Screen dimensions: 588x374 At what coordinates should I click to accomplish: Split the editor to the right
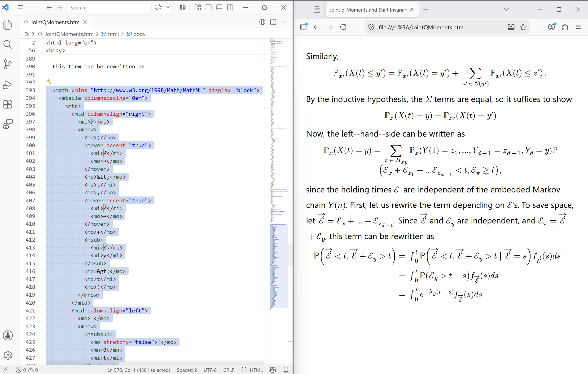click(x=273, y=22)
